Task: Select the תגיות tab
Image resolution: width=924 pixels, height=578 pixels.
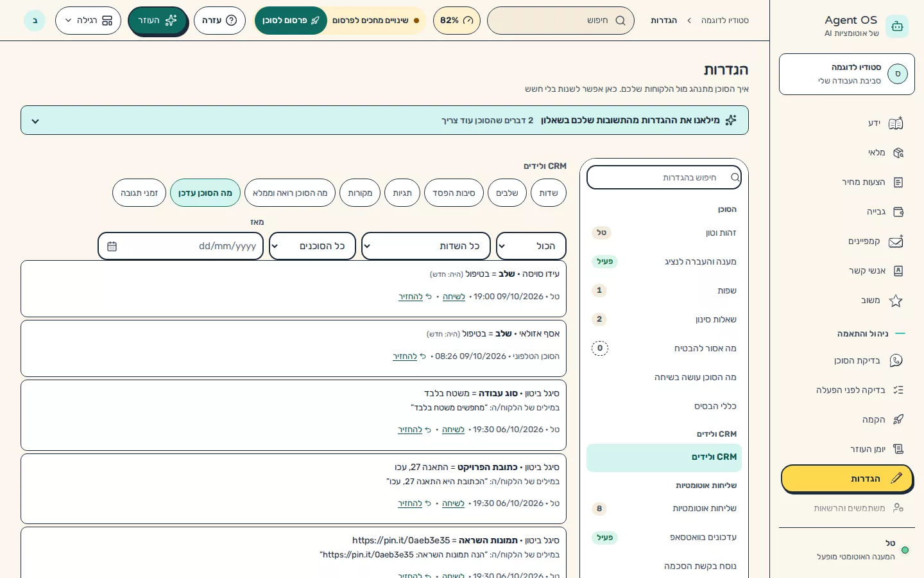Action: tap(402, 193)
